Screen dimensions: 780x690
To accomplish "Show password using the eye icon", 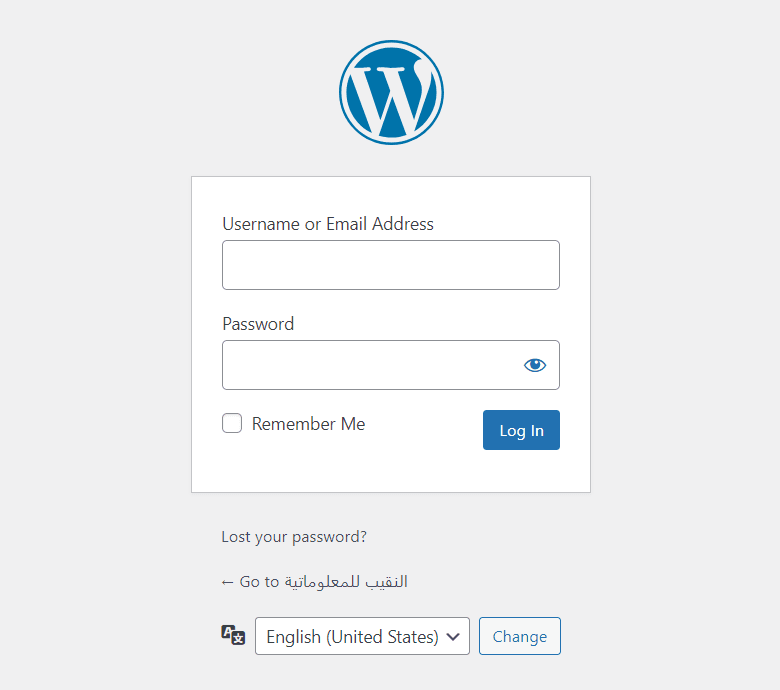I will [x=535, y=365].
